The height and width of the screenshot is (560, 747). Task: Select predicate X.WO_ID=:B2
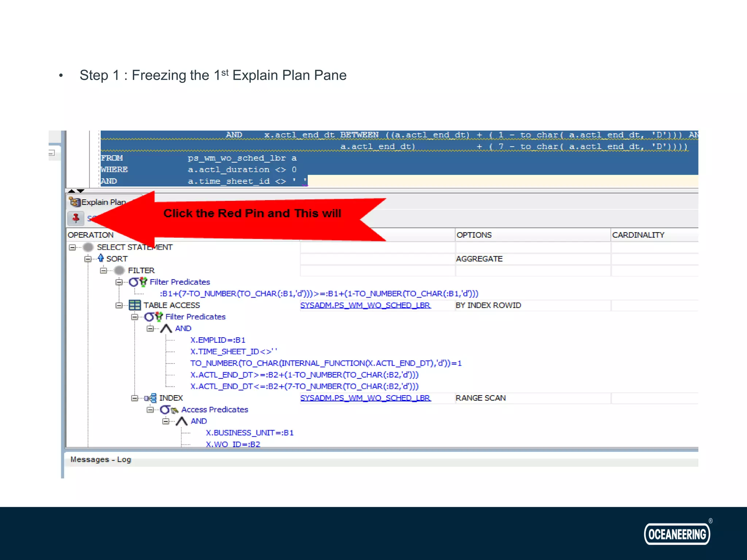[x=233, y=444]
